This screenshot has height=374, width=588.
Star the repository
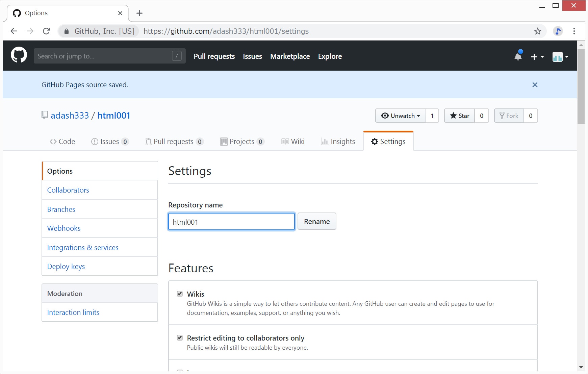(x=459, y=116)
